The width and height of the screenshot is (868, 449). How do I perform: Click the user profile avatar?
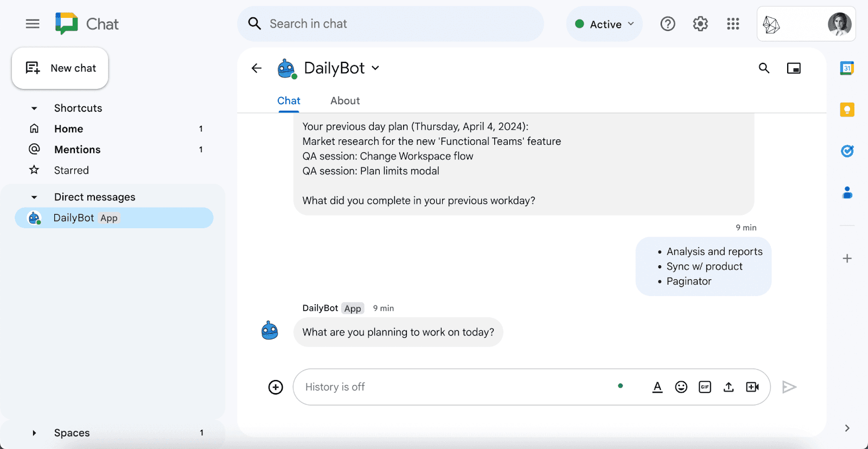point(839,24)
